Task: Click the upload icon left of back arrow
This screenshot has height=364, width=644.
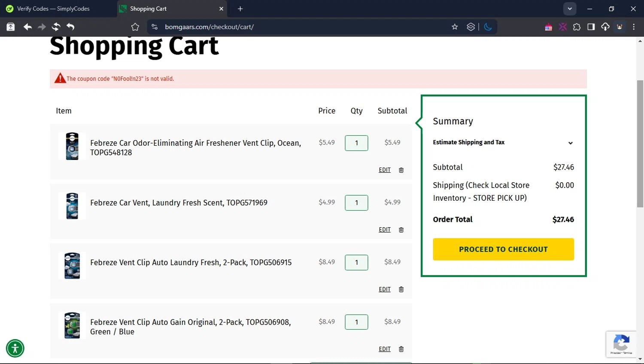Action: tap(11, 27)
